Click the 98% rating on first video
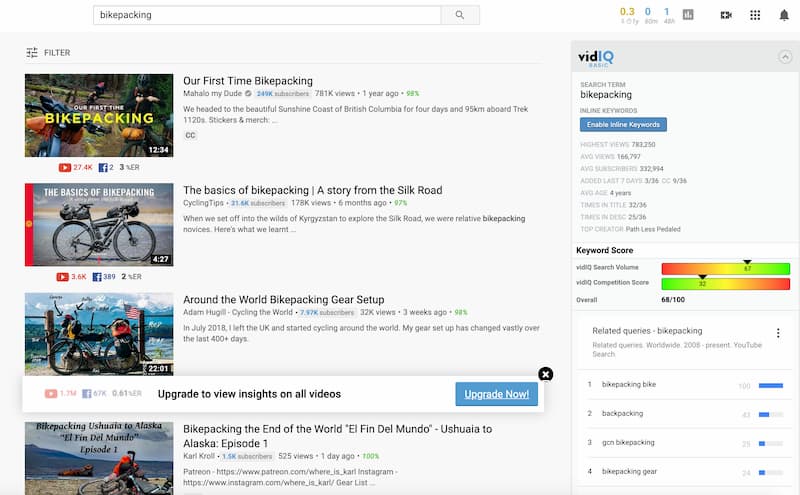The height and width of the screenshot is (495, 800). [x=412, y=93]
